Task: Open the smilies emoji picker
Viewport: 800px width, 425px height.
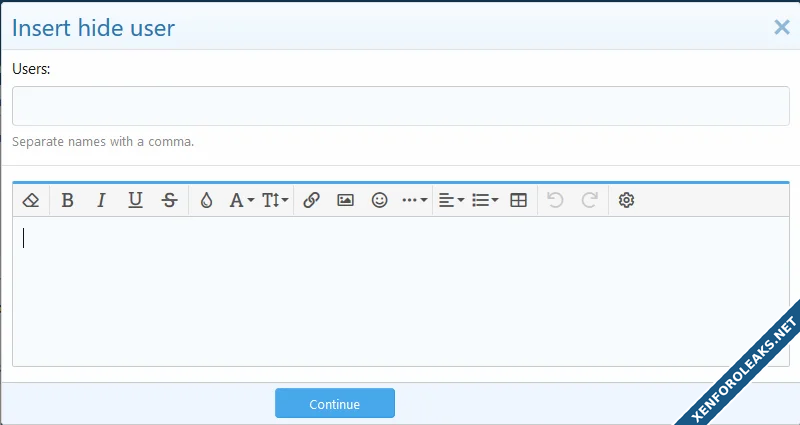Action: pos(379,200)
